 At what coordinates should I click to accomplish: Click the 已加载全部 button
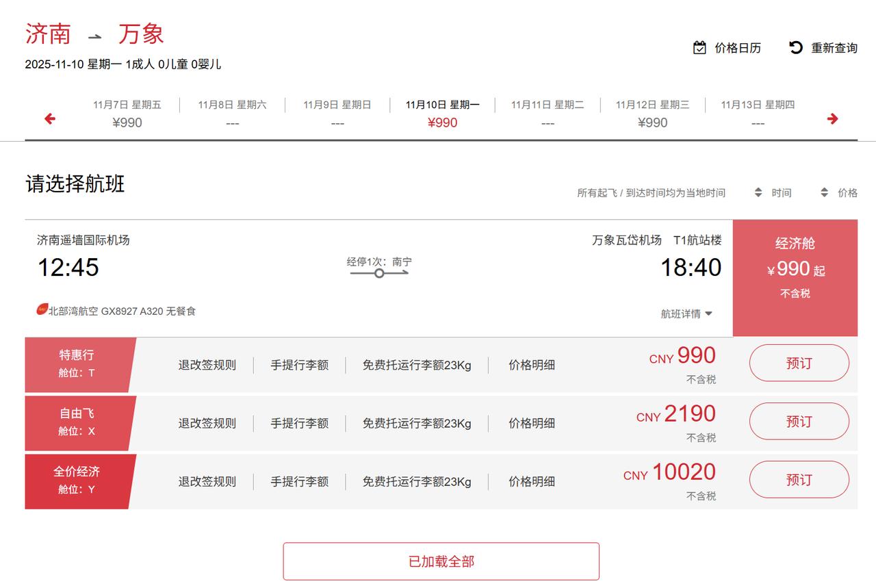coord(441,561)
